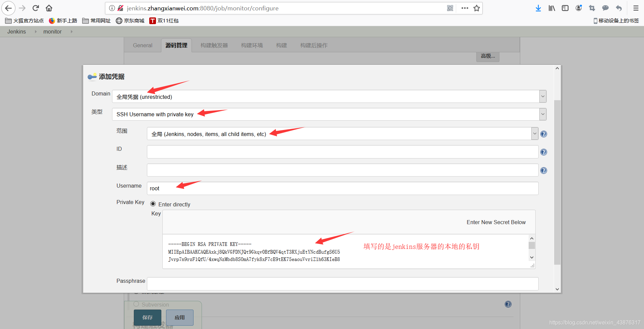Open the browser home page icon

tap(49, 8)
